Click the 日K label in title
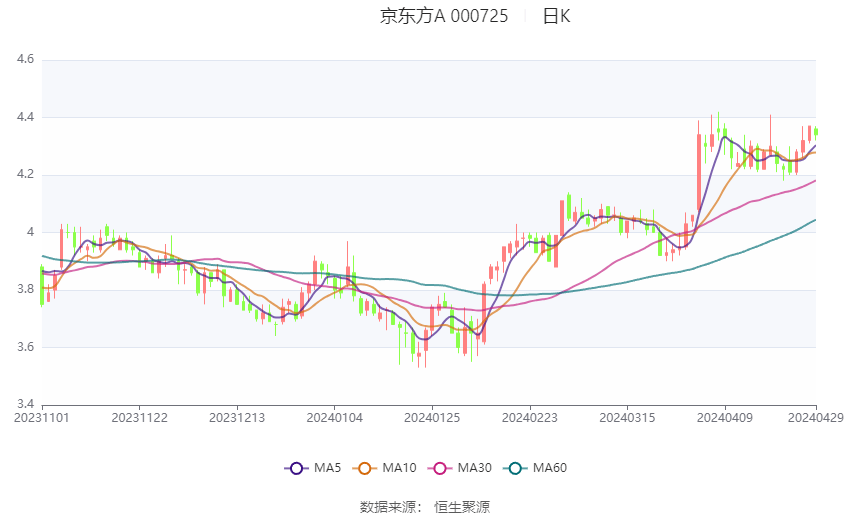 tap(556, 16)
